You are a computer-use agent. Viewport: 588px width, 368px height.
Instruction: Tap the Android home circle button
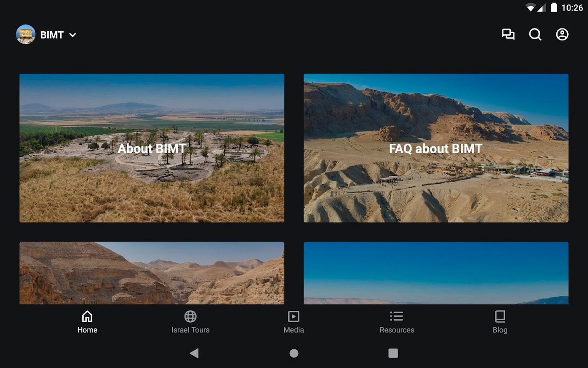pos(294,353)
